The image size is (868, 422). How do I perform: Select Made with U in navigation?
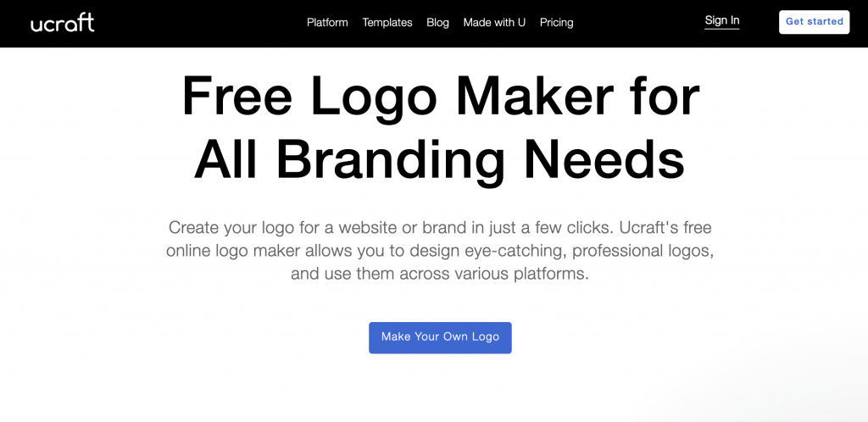pos(494,23)
